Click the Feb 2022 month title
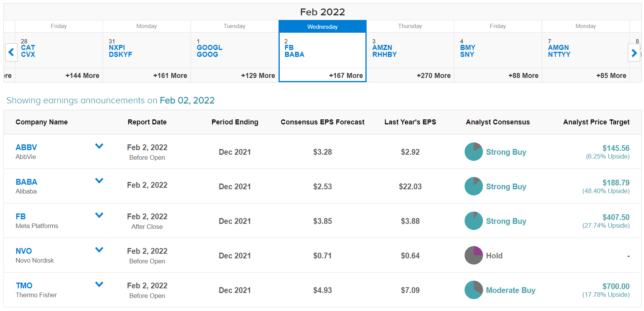Image resolution: width=644 pixels, height=311 pixels. [x=322, y=12]
